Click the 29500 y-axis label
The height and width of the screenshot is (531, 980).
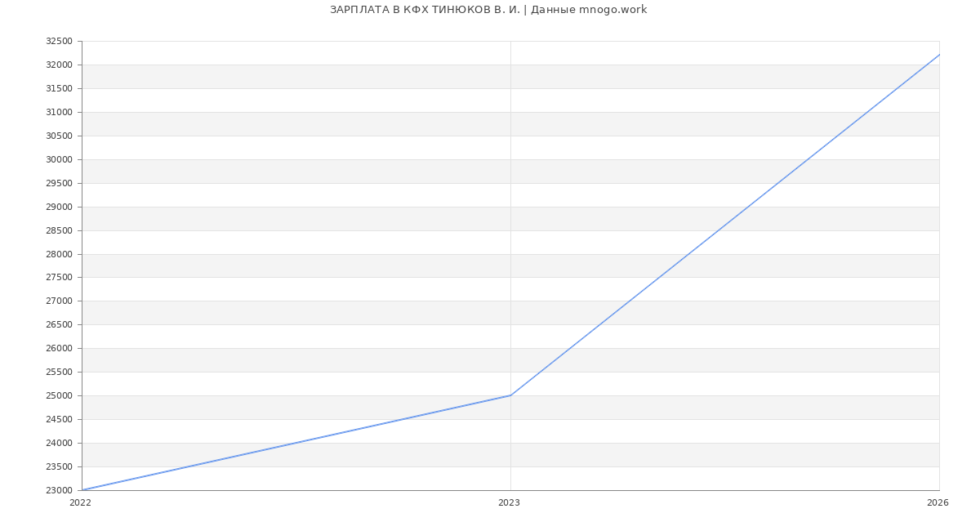[58, 184]
